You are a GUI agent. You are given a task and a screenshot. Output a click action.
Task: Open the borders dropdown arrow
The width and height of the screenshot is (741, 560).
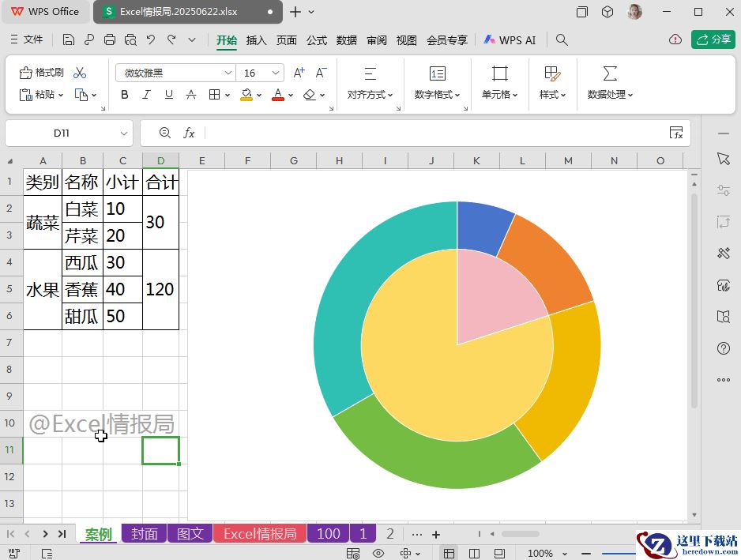click(228, 95)
